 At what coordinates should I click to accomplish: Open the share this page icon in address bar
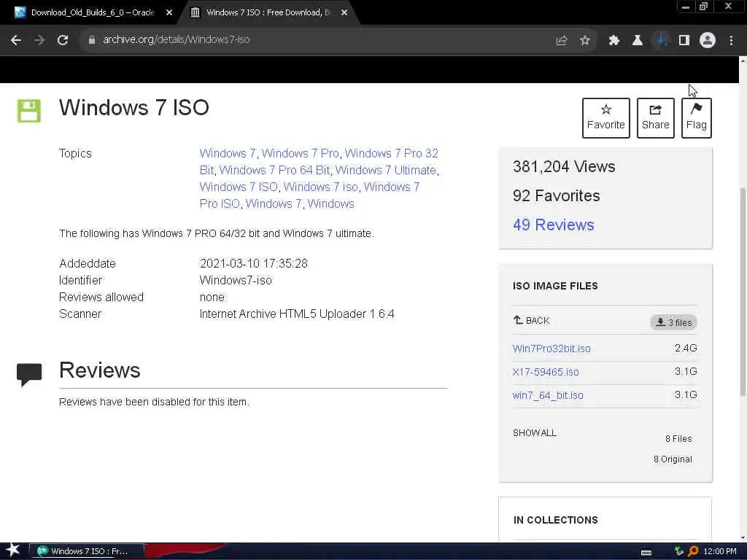pyautogui.click(x=562, y=41)
